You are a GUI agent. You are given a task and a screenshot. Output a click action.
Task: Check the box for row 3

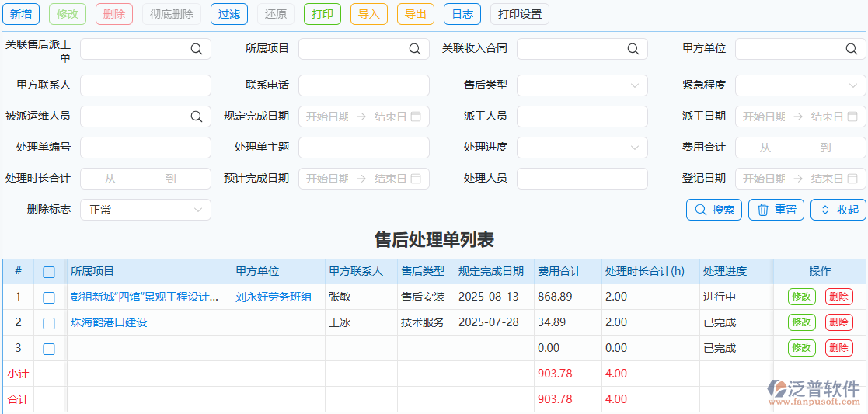[x=49, y=349]
